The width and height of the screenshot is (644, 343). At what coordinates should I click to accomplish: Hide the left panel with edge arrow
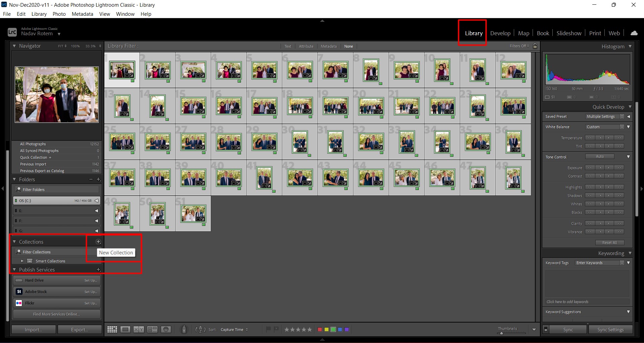click(3, 189)
